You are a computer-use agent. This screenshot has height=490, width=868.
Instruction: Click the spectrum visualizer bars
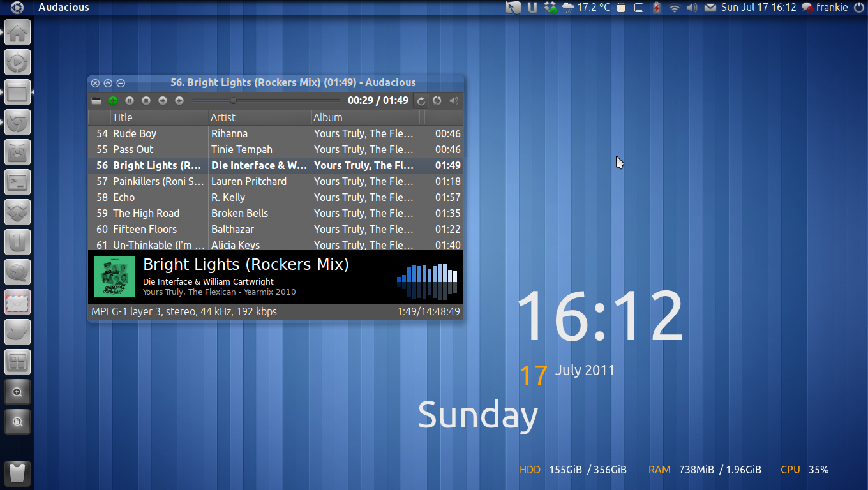pos(427,281)
